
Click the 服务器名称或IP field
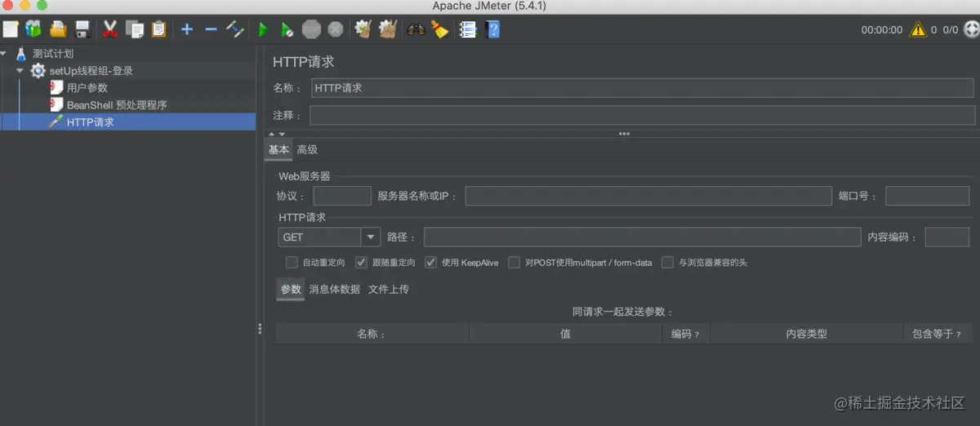(648, 196)
